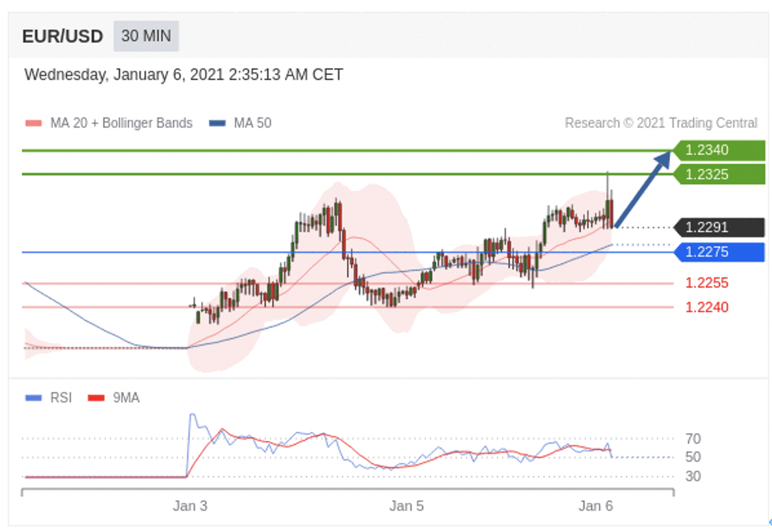The height and width of the screenshot is (532, 772).
Task: Click the MA 50 blue legend swatch
Action: pyautogui.click(x=217, y=123)
